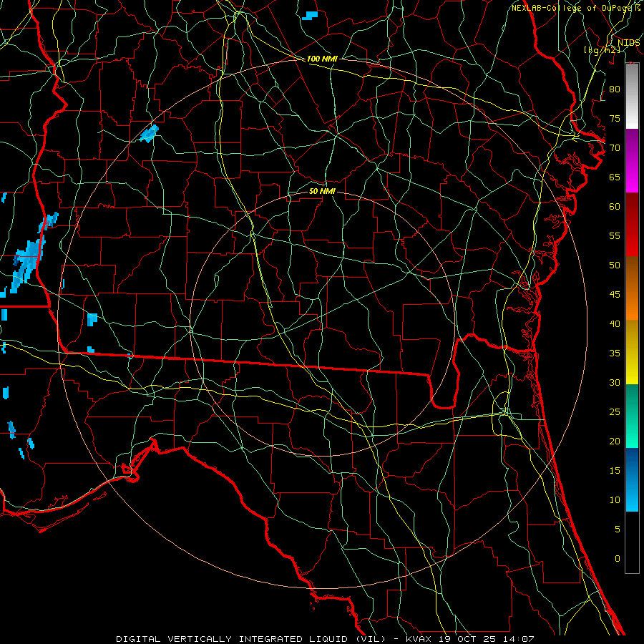
Task: Pick the black bottom segment of the color bar
Action: coord(632,542)
